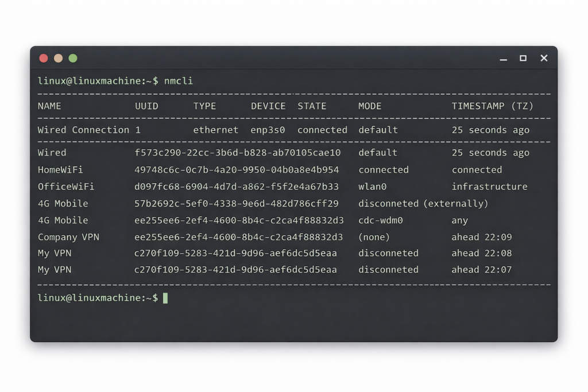Click the wlan0 interface text

click(373, 187)
